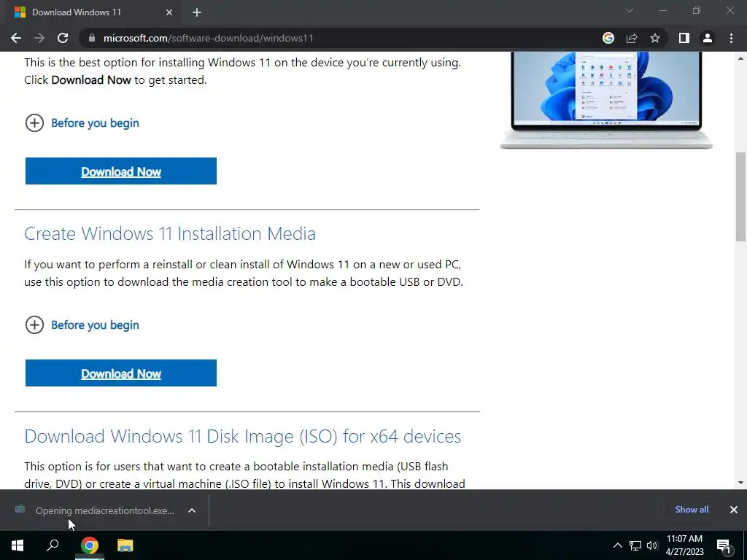Click the Microsoft logo favicon on the tab

point(20,12)
